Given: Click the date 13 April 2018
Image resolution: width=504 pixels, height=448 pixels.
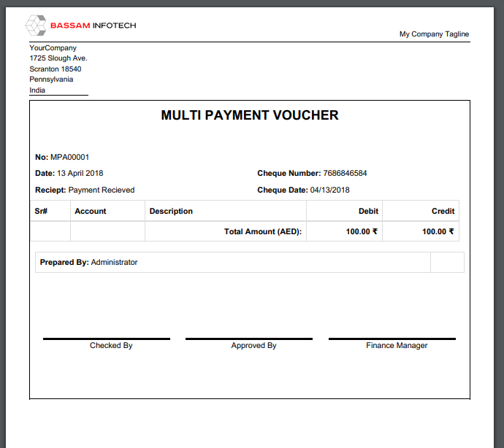Looking at the screenshot, I should point(80,173).
